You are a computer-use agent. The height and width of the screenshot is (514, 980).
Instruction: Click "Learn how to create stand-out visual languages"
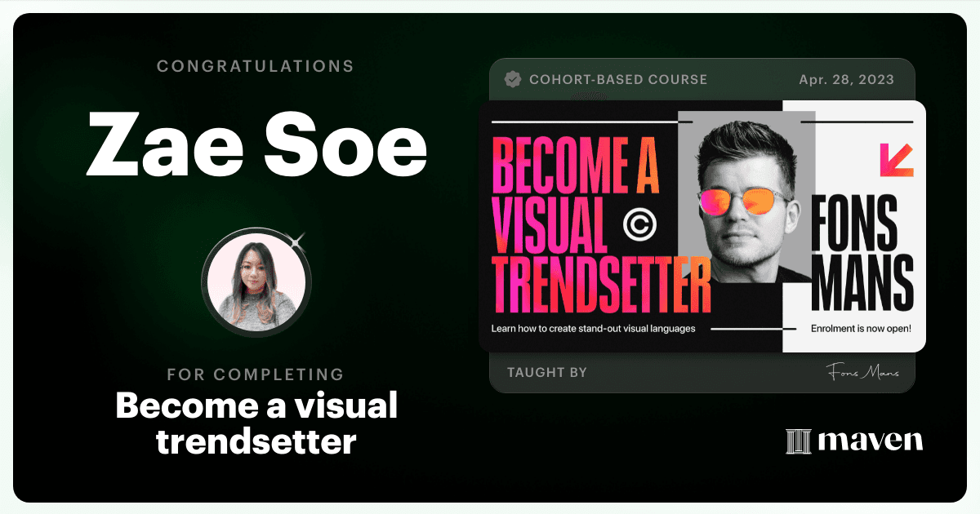[593, 329]
